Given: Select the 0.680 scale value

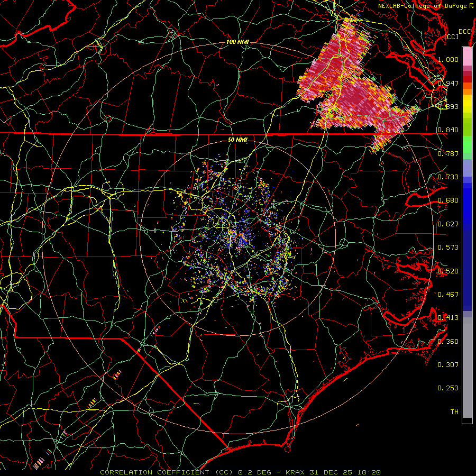Looking at the screenshot, I should pos(448,200).
